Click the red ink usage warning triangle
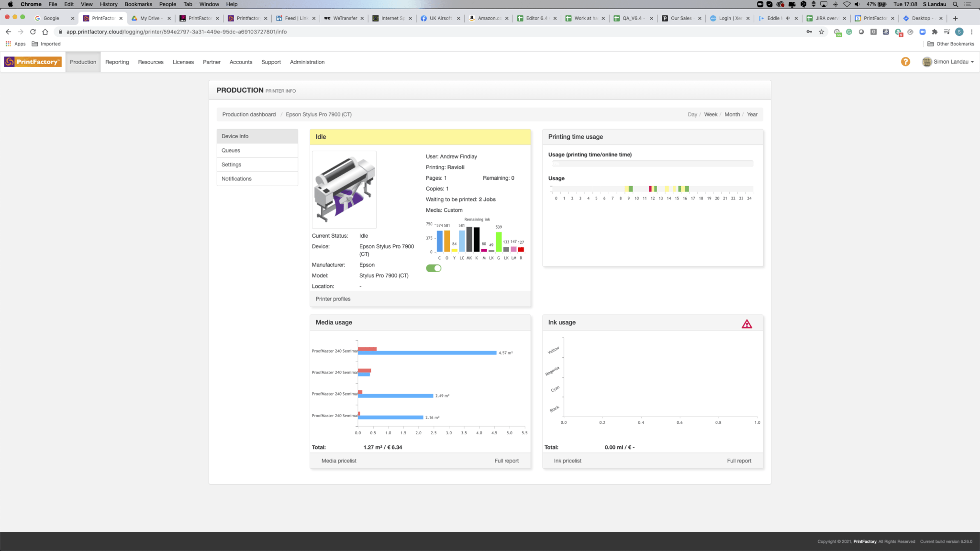980x551 pixels. click(746, 324)
